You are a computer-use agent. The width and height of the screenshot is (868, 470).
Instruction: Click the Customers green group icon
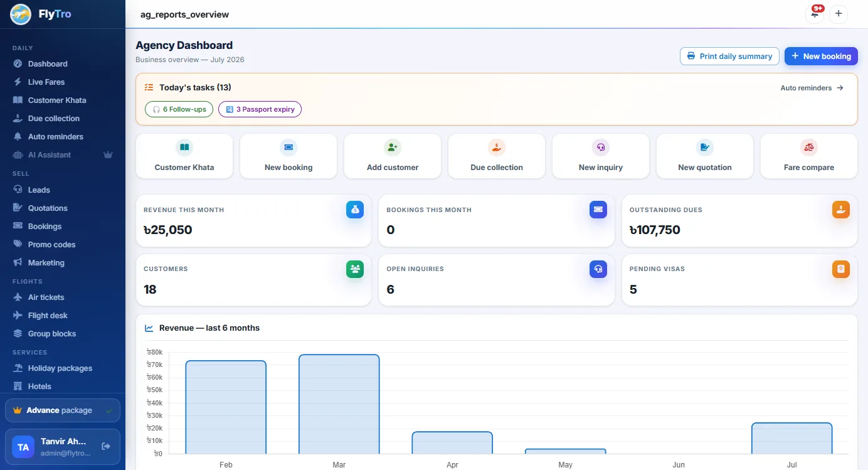355,269
